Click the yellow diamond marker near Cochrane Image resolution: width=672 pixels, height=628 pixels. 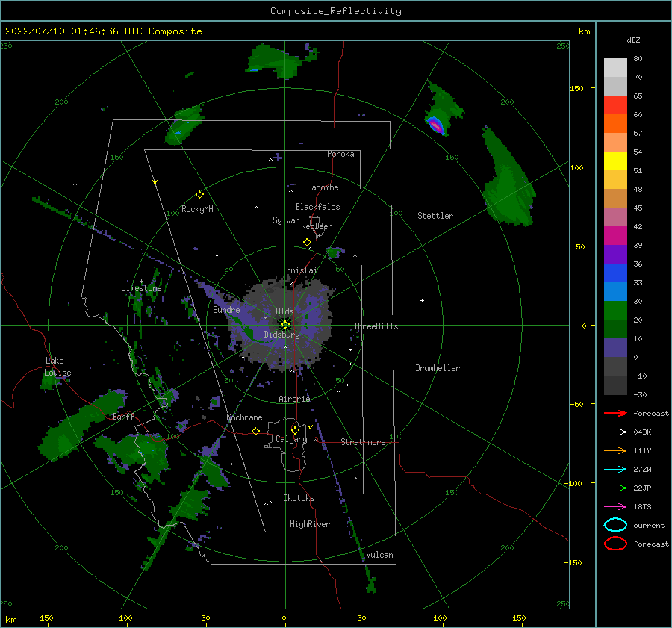click(x=255, y=431)
